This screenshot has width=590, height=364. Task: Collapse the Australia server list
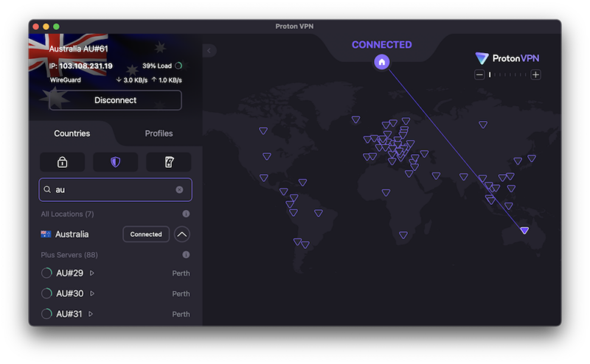tap(181, 234)
